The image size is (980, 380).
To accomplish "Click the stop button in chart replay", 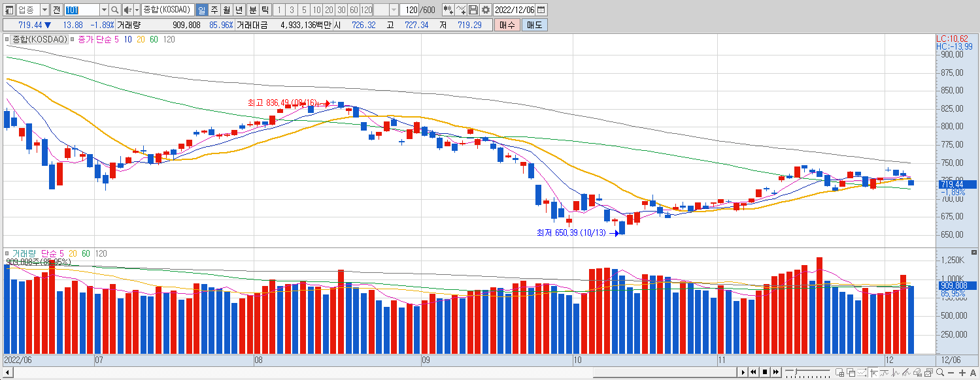I will (x=765, y=372).
